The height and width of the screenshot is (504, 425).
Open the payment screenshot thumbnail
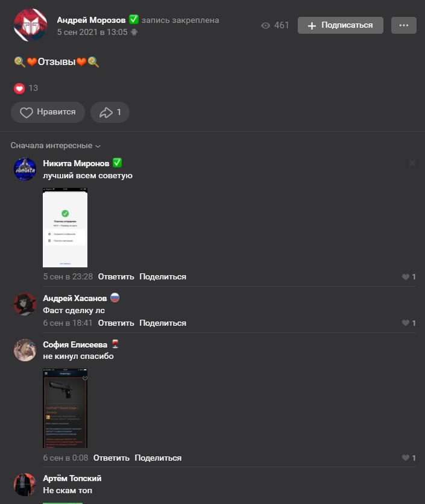pos(65,228)
